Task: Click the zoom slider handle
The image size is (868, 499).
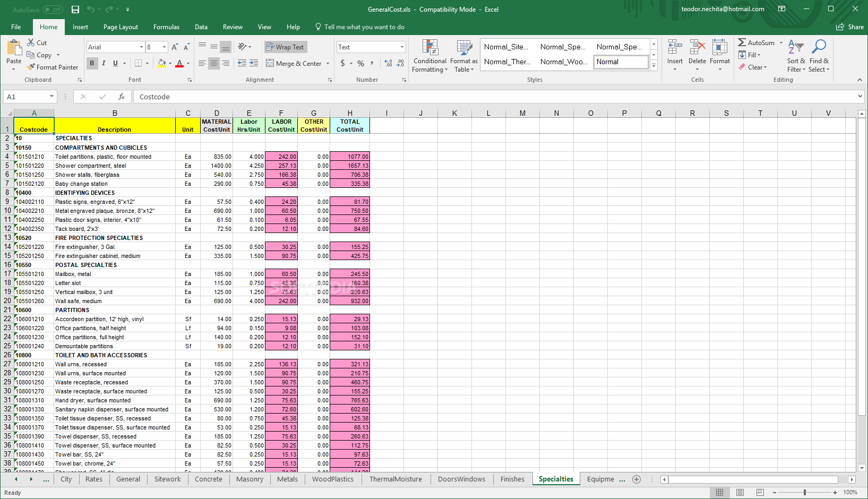Action: click(805, 493)
